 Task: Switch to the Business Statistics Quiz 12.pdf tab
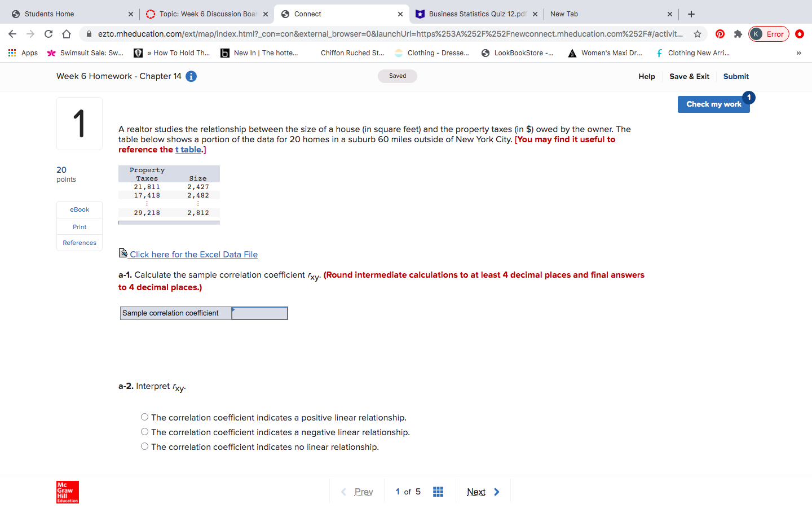476,14
